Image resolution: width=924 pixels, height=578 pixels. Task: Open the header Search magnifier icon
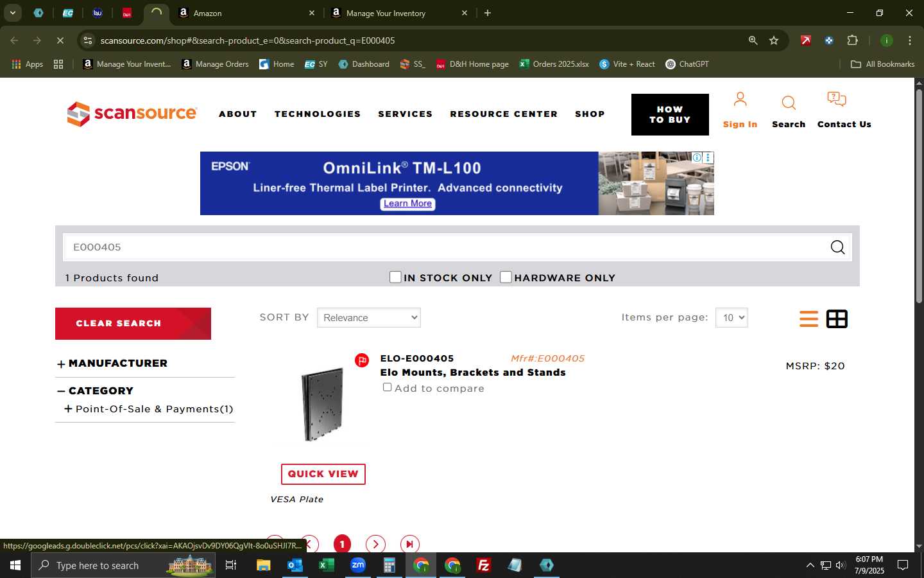pyautogui.click(x=789, y=103)
